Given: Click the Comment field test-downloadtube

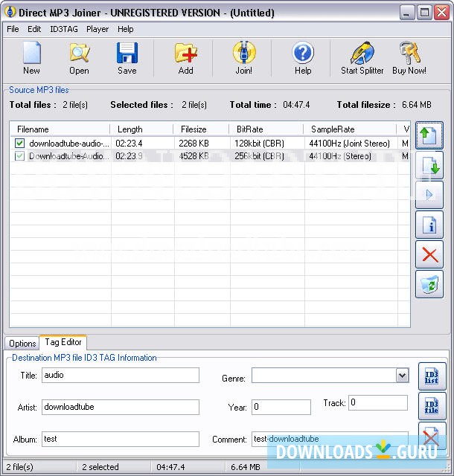Looking at the screenshot, I should (330, 439).
